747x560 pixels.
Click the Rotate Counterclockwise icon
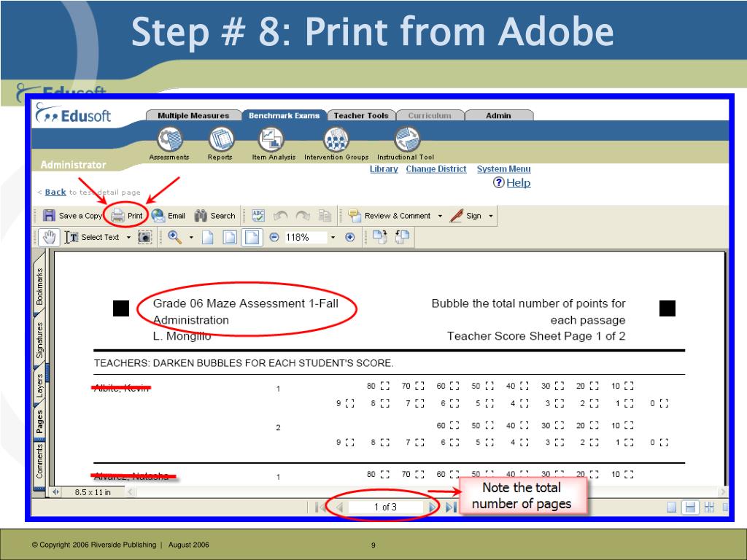[402, 237]
